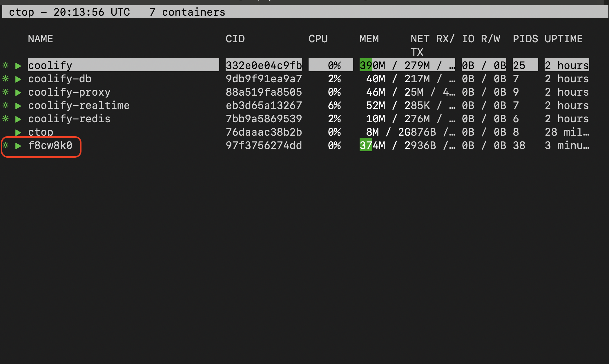Click the green health icon beside coolify
609x364 pixels.
[x=6, y=65]
